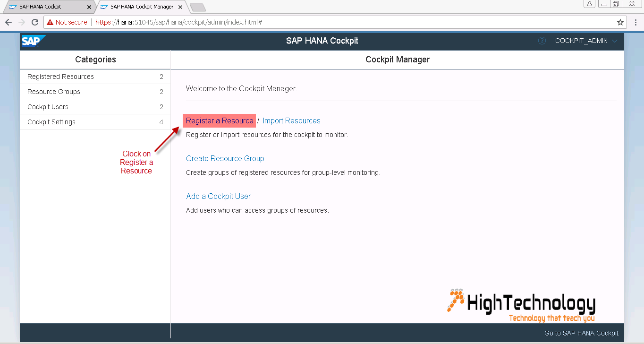
Task: Select the Cockpit Users category
Action: click(95, 107)
